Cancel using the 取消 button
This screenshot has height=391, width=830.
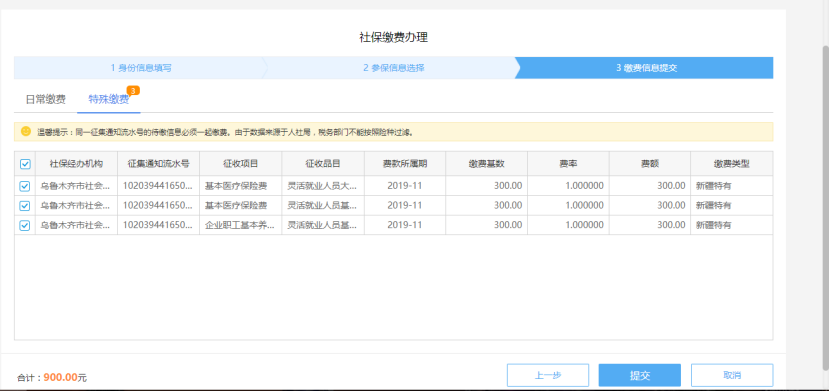point(732,375)
